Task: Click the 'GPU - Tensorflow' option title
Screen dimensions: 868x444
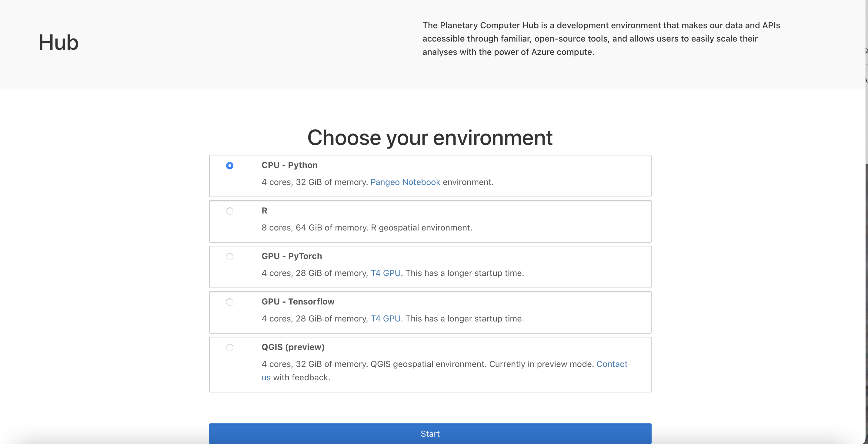Action: click(x=298, y=302)
